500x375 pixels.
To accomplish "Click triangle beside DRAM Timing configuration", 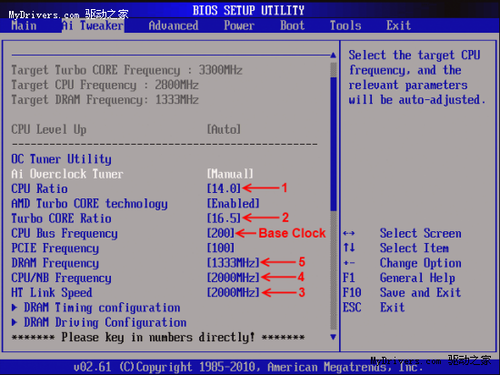I will pyautogui.click(x=14, y=307).
